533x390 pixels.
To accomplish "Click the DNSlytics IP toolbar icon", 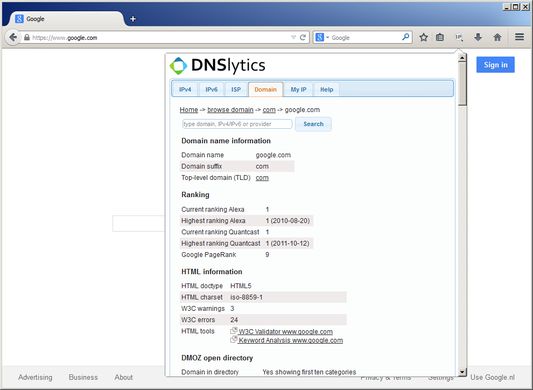I will 459,37.
